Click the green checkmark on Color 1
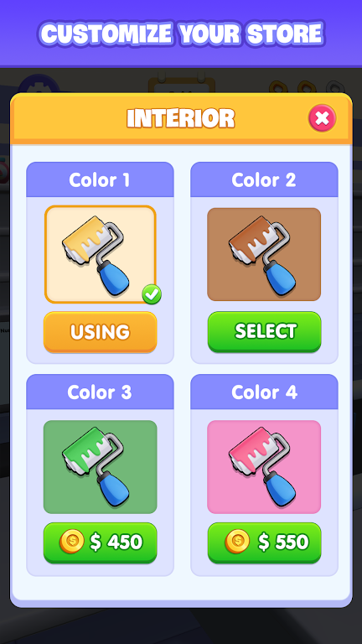 (x=152, y=294)
